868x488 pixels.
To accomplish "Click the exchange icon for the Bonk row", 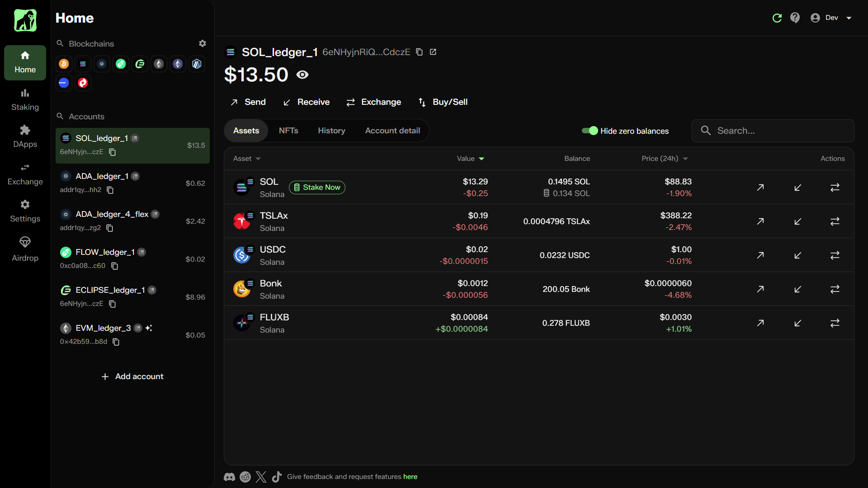I will click(x=835, y=289).
